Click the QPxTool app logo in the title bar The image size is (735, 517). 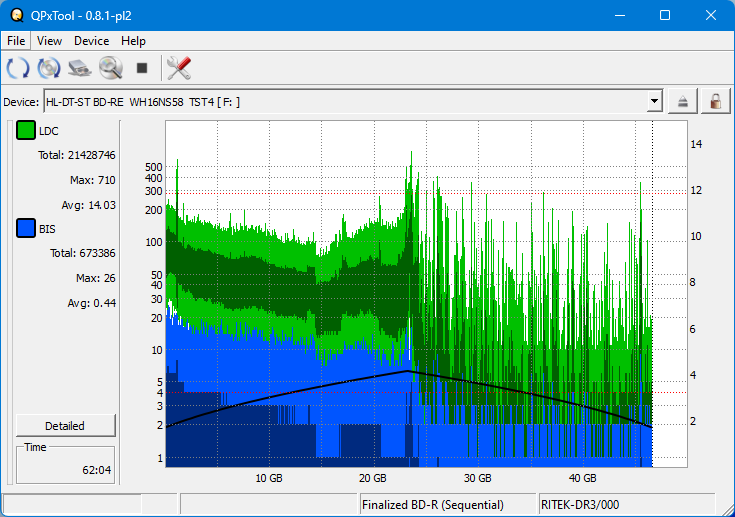coord(17,15)
